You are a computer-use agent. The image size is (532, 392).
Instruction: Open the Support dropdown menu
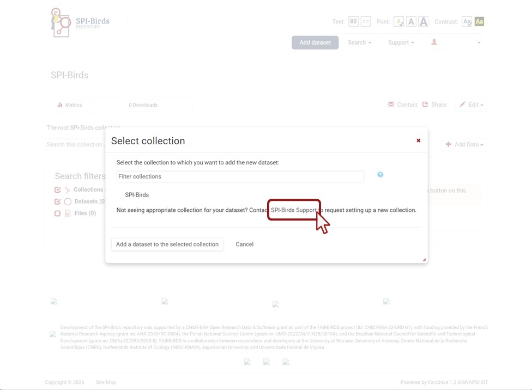(401, 42)
